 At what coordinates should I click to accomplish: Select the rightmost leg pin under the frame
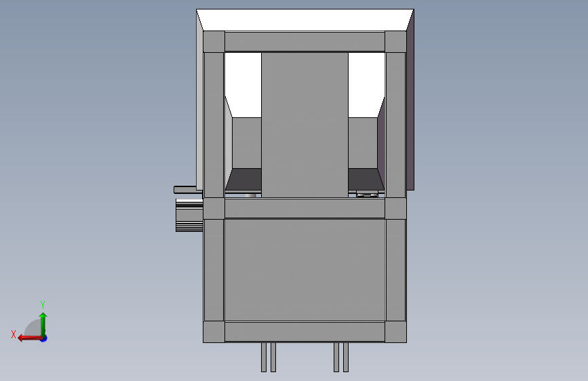pos(346,357)
